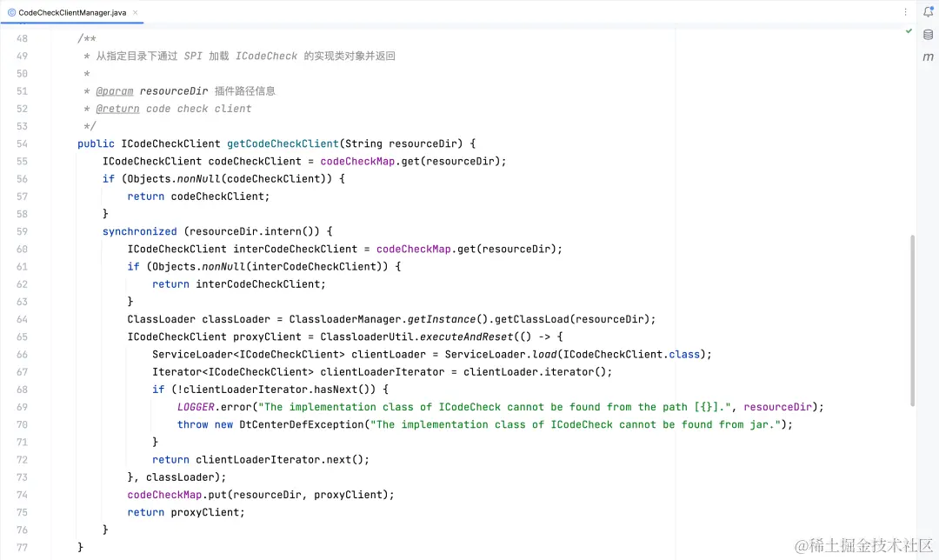Click 'intern()' call on line 59
Screen dimensions: 939x560
click(x=292, y=231)
